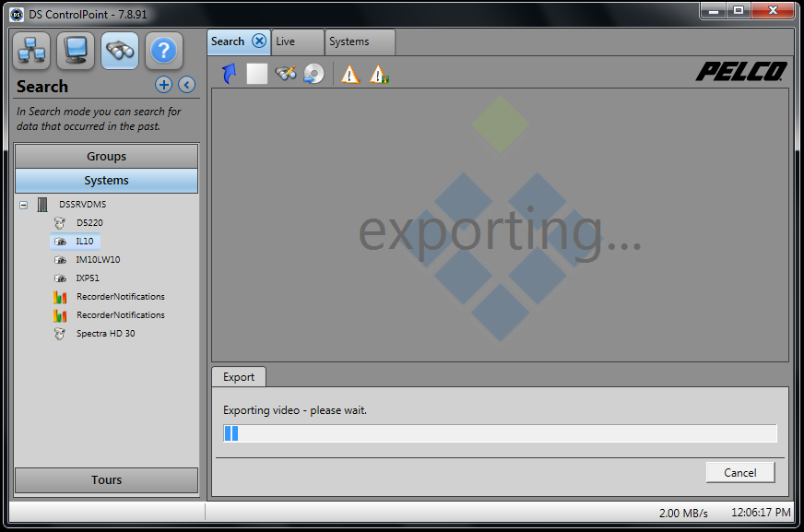Open the search-with-pencil toolbar icon
This screenshot has height=532, width=804.
[284, 73]
